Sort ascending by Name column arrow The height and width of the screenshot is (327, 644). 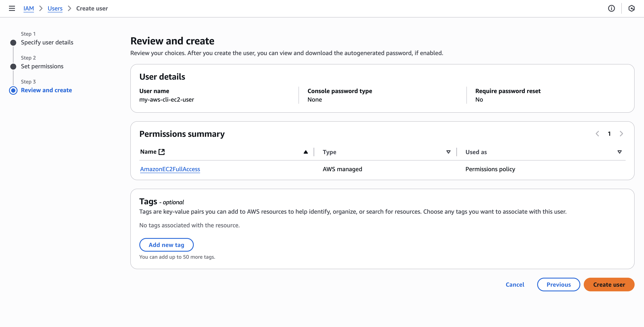pyautogui.click(x=306, y=152)
